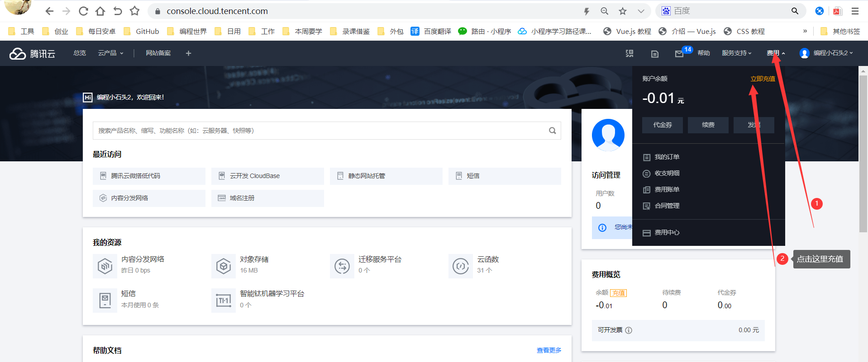The width and height of the screenshot is (868, 362).
Task: Expand the 服务支持 dropdown
Action: click(x=736, y=53)
